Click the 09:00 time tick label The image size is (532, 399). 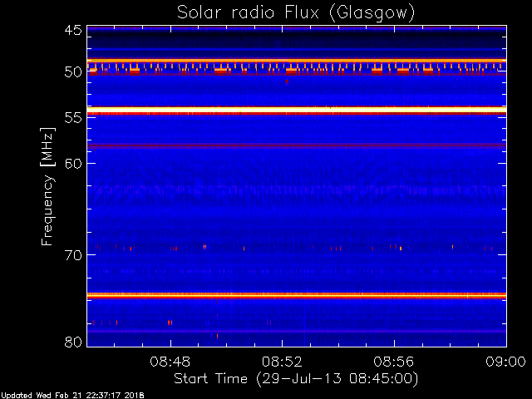505,362
